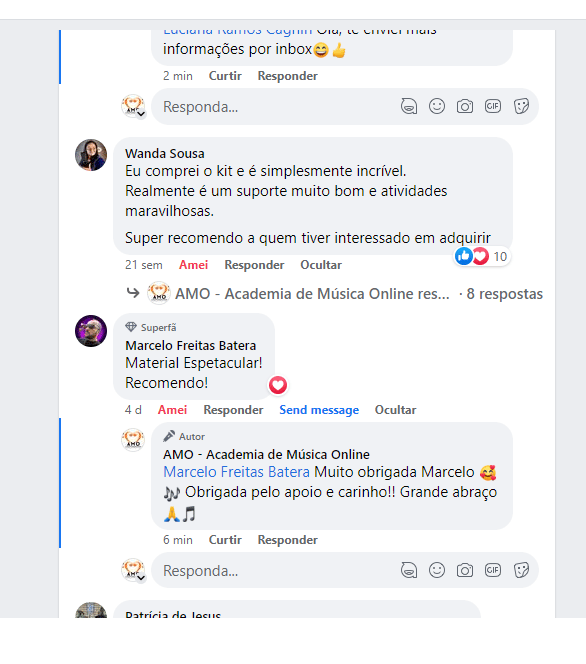This screenshot has height=664, width=586.
Task: Open emoji picker in bottom reply box
Action: point(437,570)
